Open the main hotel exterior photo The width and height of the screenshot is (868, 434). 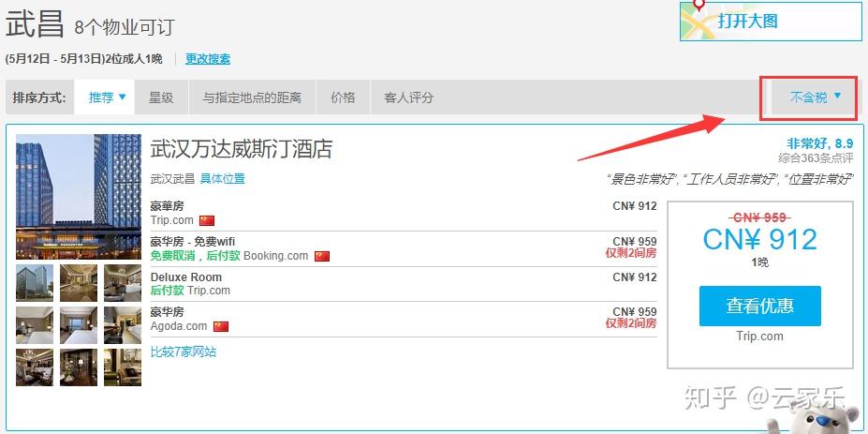click(x=79, y=197)
